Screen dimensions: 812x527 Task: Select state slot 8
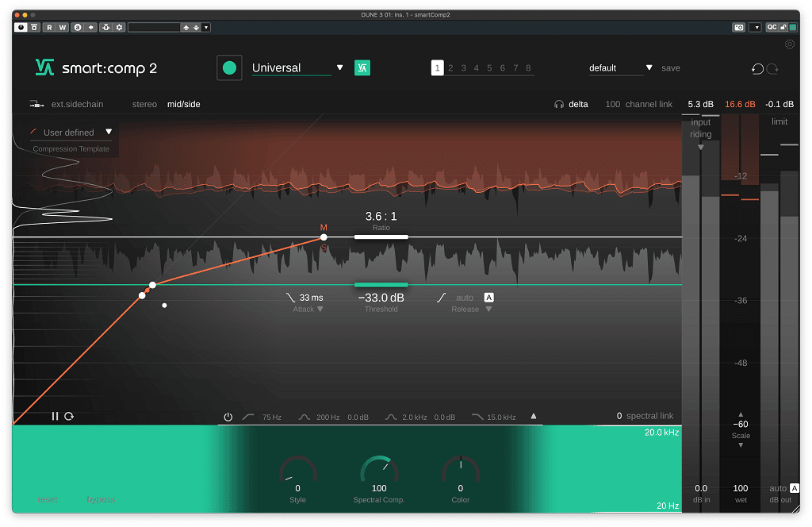click(528, 68)
